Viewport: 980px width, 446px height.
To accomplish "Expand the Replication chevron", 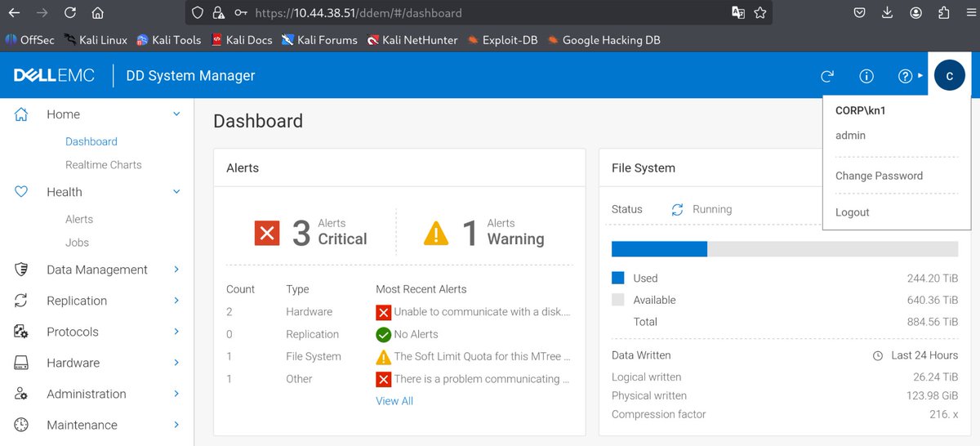I will coord(176,301).
